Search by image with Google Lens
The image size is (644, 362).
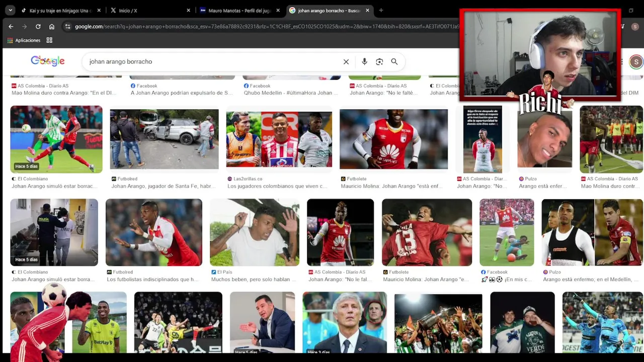click(x=379, y=61)
